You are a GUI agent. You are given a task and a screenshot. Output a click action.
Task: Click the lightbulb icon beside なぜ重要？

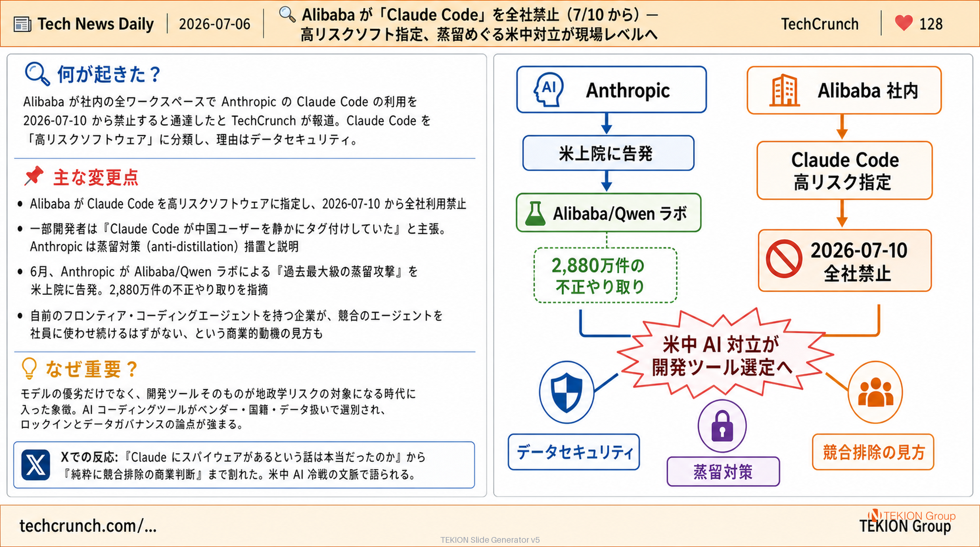pyautogui.click(x=29, y=368)
